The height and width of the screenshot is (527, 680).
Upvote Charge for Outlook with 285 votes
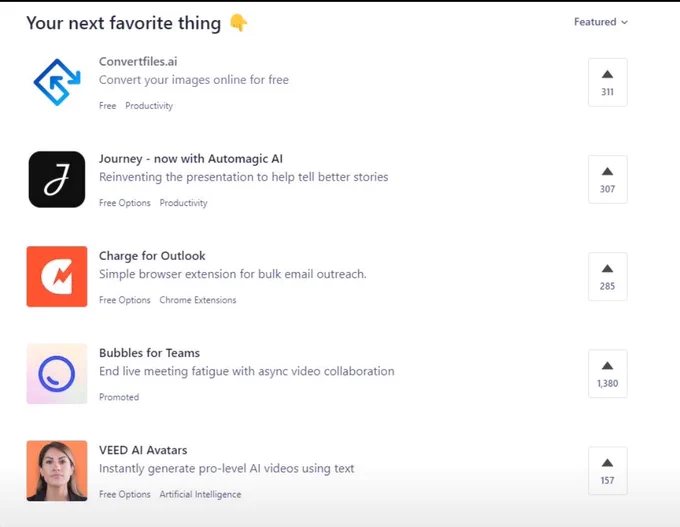pos(608,277)
